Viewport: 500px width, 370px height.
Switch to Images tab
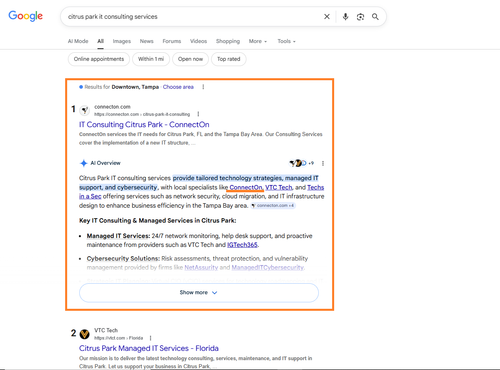(122, 41)
